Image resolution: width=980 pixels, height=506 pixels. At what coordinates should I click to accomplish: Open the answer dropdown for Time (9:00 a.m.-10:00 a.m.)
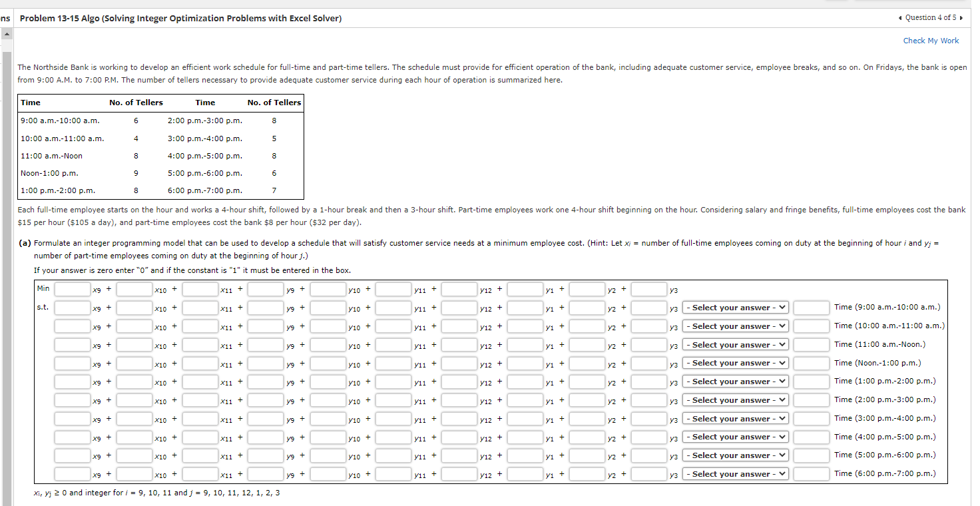click(734, 308)
